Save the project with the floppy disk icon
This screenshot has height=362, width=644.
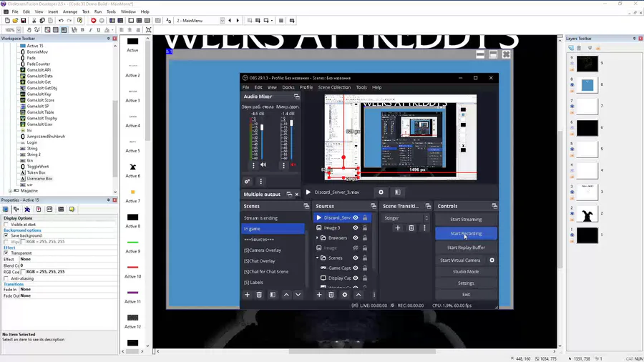24,21
